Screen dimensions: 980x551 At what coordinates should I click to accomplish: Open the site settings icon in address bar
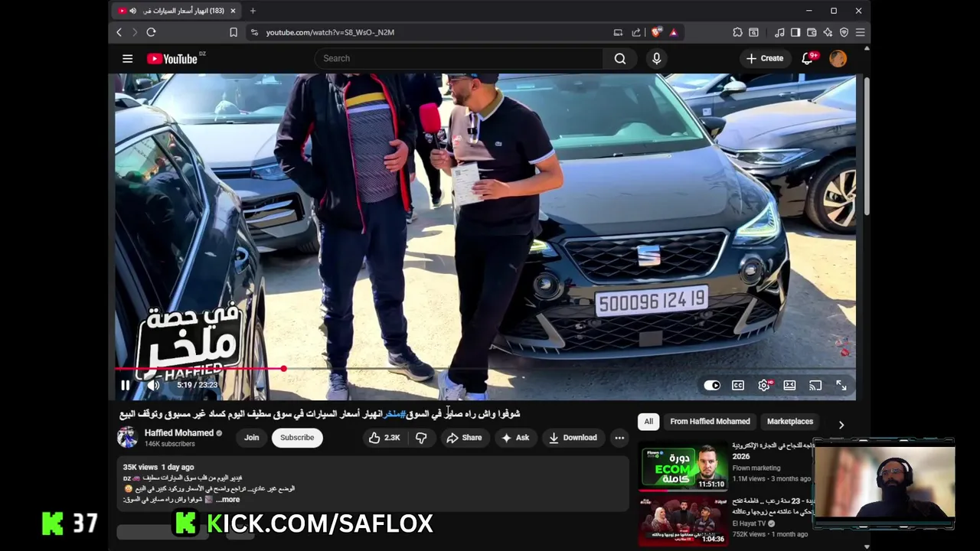pyautogui.click(x=254, y=32)
